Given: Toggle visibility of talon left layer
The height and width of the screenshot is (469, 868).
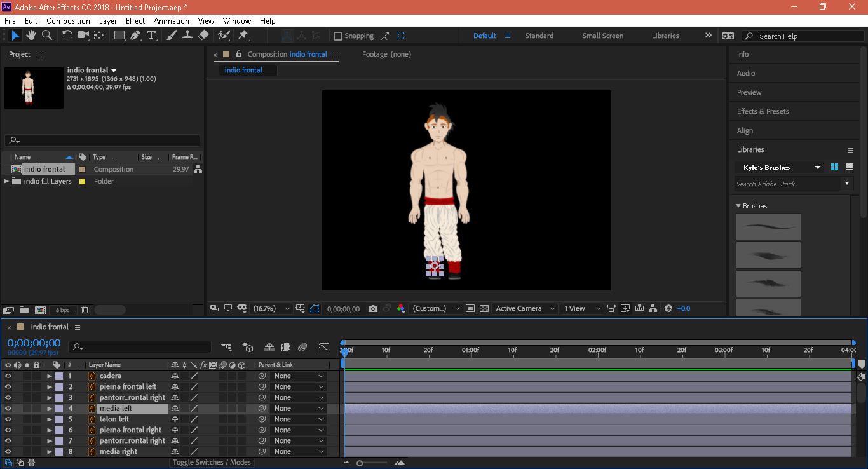Looking at the screenshot, I should pos(8,419).
